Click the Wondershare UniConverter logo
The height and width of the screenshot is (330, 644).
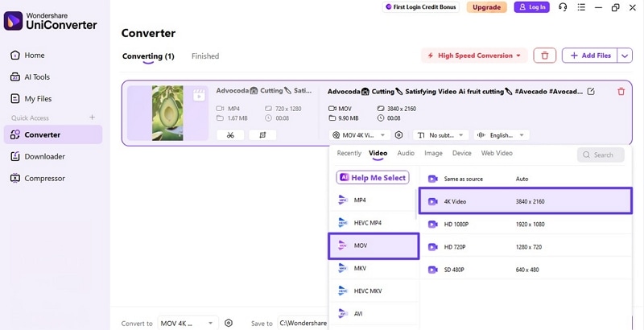(51, 20)
